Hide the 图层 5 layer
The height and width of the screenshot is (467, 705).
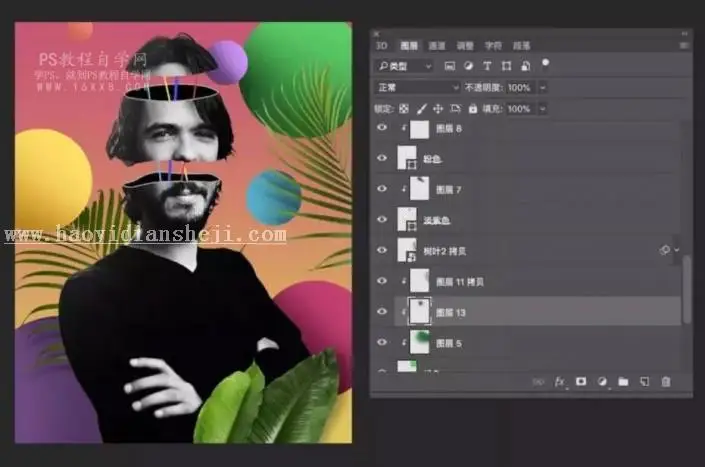(x=382, y=342)
